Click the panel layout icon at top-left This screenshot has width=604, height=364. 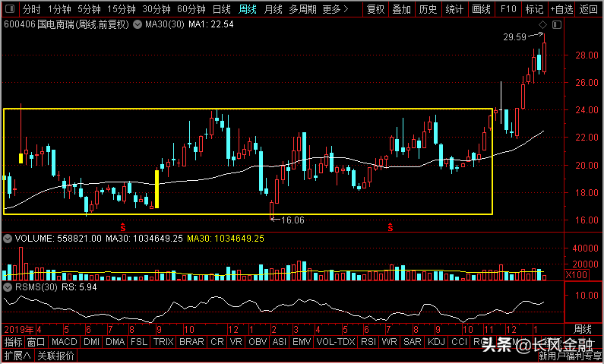11,9
